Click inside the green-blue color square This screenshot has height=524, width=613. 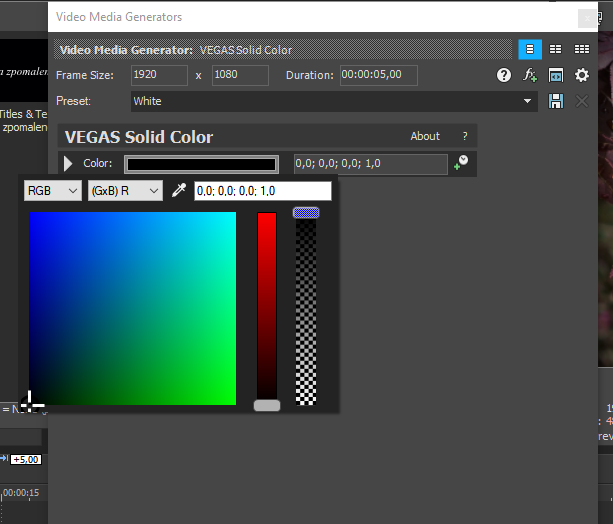point(133,309)
